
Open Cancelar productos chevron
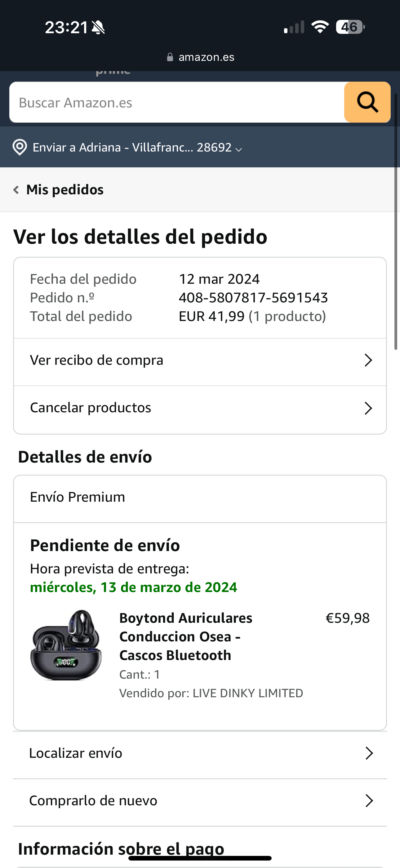pos(368,408)
